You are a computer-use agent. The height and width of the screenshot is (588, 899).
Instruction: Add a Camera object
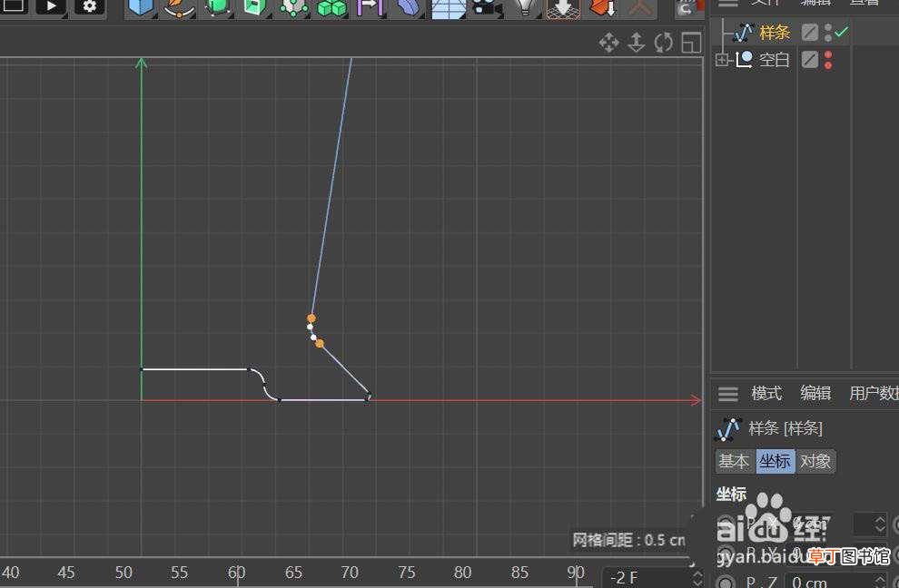click(x=486, y=7)
